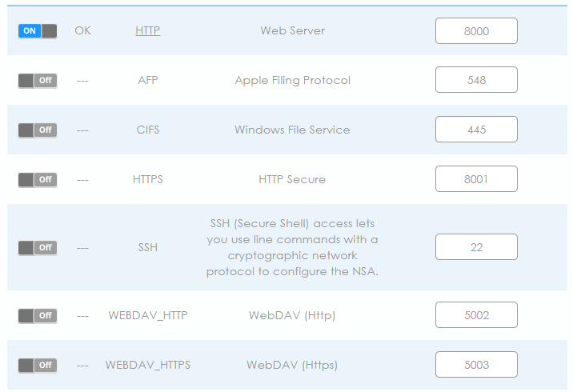
Task: Switch on the WEBDAV_HTTPS toggle
Action: 38,365
